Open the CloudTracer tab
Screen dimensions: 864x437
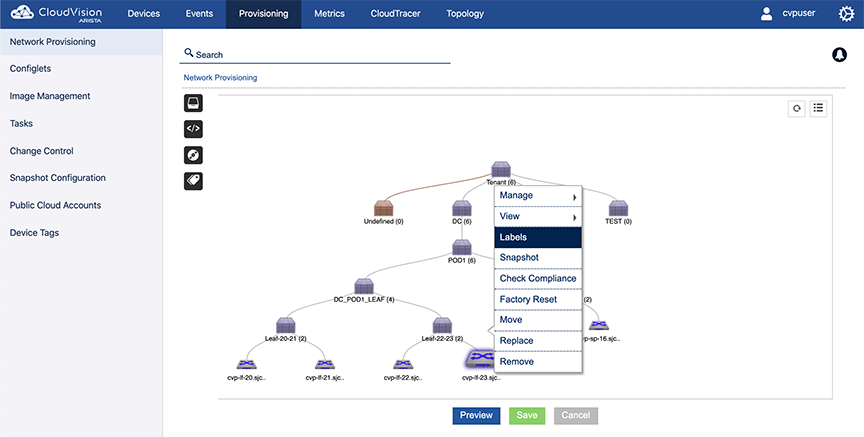tap(395, 14)
